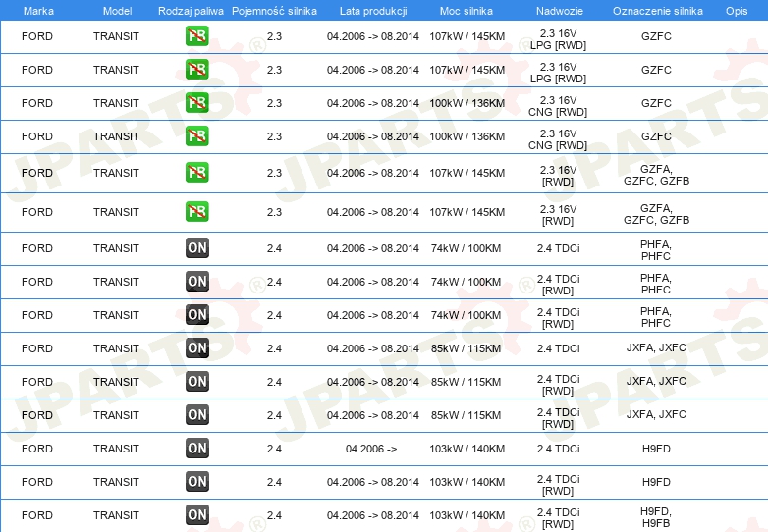The image size is (768, 532).
Task: Click the Rodzaj paliwa column header
Action: (x=191, y=11)
